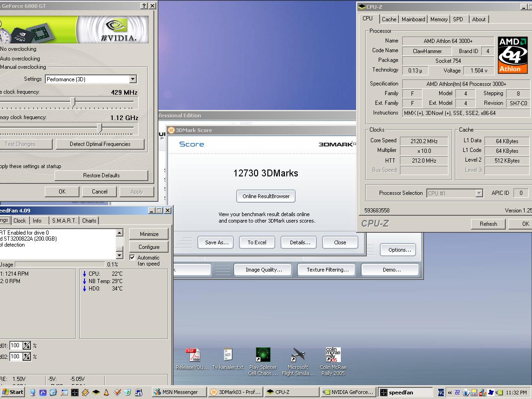The image size is (532, 399).
Task: Select Manual overclocking option
Action: [23, 67]
